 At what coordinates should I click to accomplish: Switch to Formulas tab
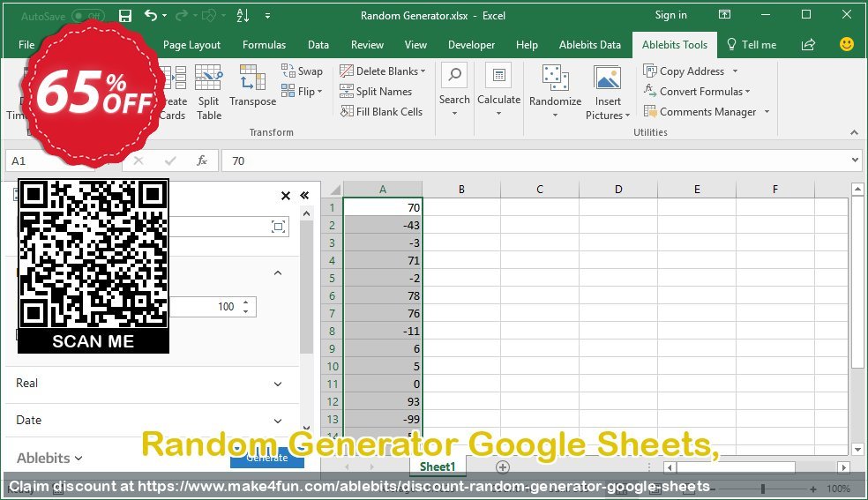(264, 45)
